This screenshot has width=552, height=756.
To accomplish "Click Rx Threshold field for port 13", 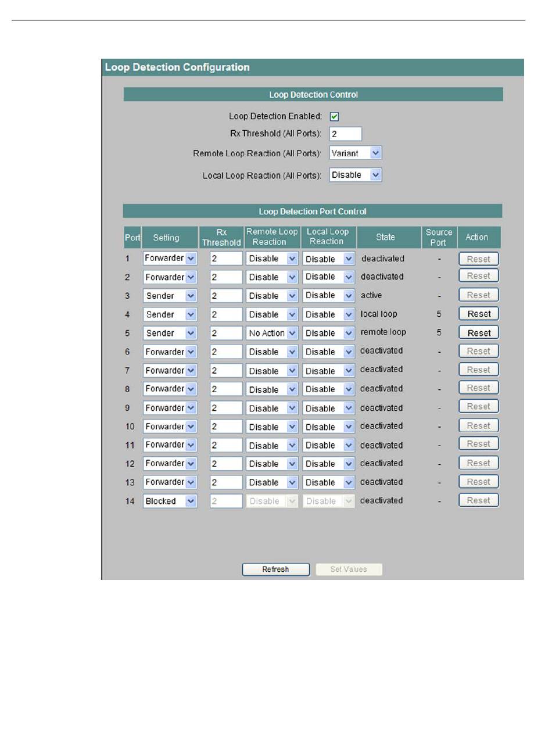I will pyautogui.click(x=226, y=482).
